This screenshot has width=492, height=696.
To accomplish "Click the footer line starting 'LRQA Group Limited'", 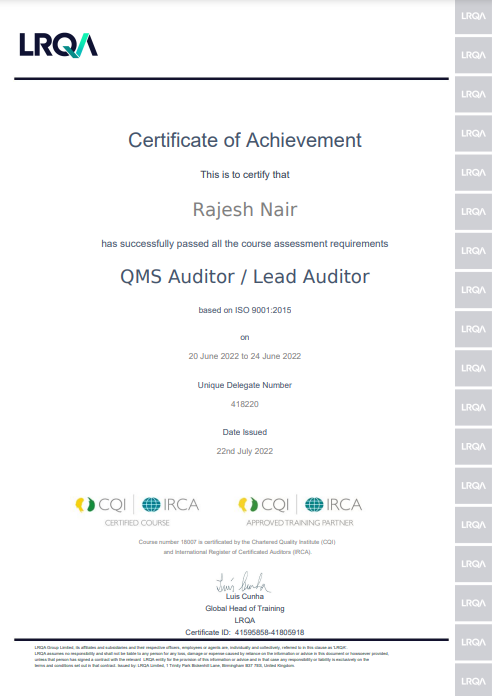I will point(190,648).
